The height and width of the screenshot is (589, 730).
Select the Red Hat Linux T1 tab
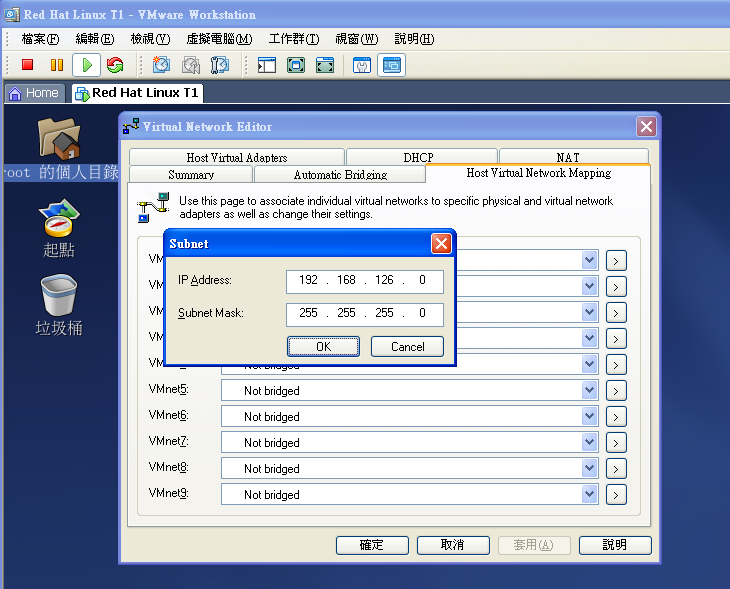pos(137,93)
